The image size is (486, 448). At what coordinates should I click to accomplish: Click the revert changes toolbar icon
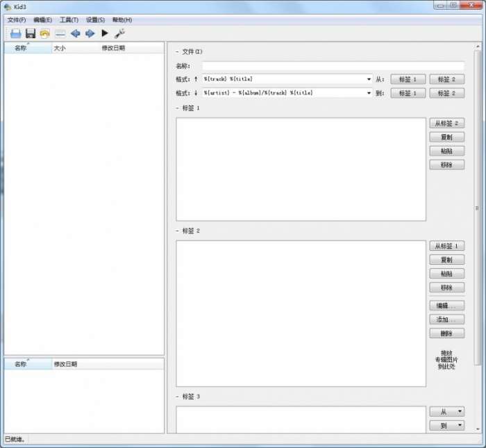click(x=45, y=33)
